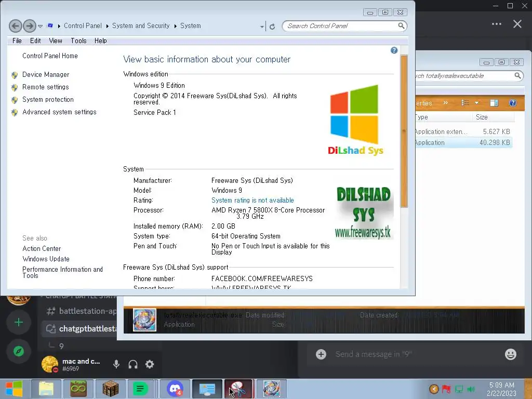532x399 pixels.
Task: Open Discord Explore servers compass icon
Action: click(x=19, y=351)
